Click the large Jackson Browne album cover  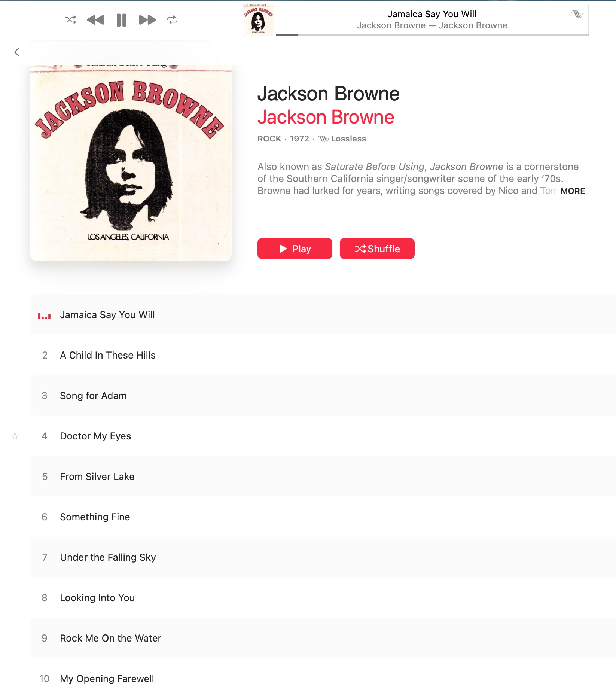[131, 163]
